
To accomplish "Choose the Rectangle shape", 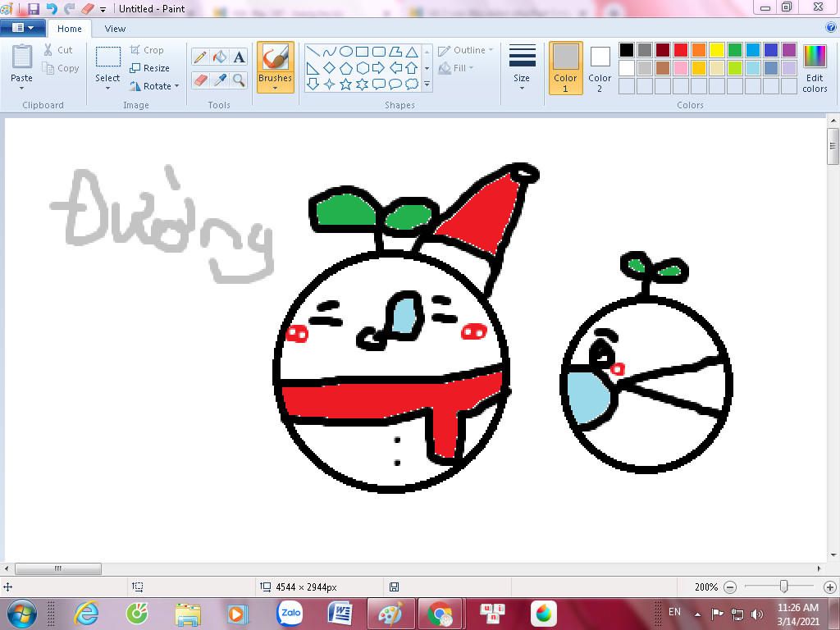I will [x=363, y=52].
